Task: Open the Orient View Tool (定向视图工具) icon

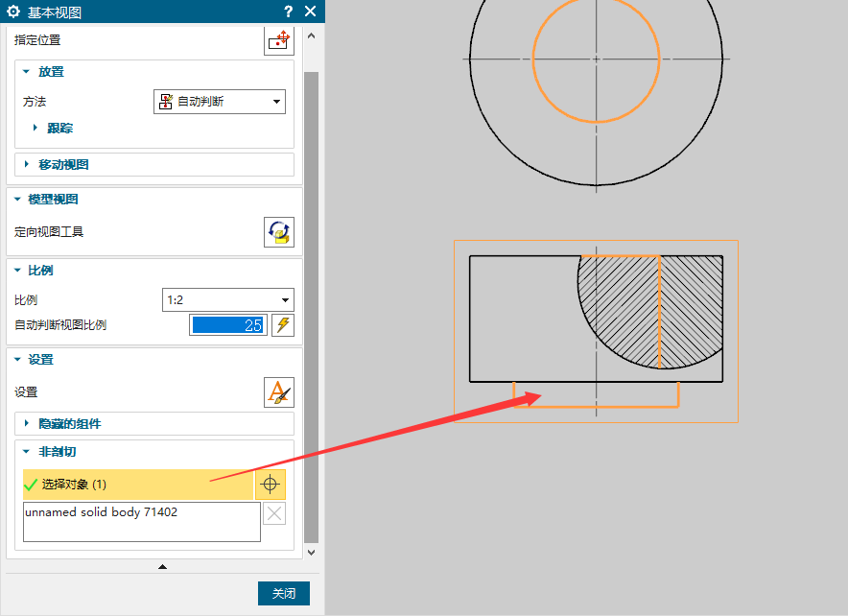Action: point(279,231)
